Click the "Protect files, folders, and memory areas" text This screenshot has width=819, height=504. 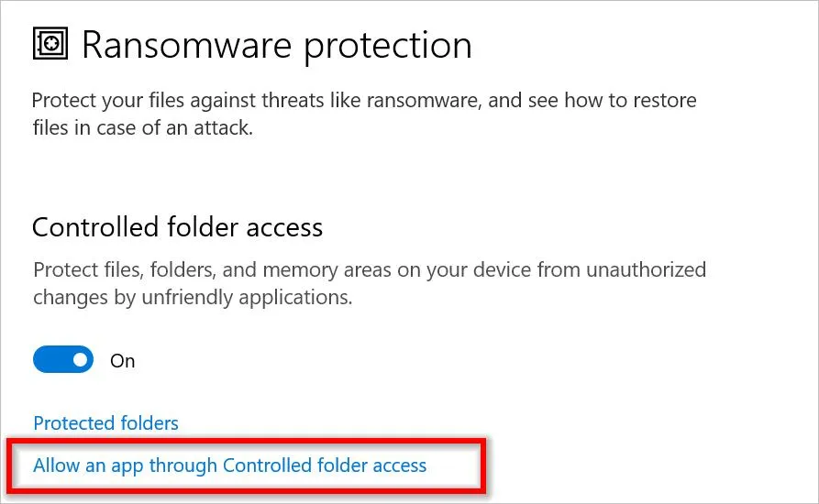pyautogui.click(x=370, y=270)
